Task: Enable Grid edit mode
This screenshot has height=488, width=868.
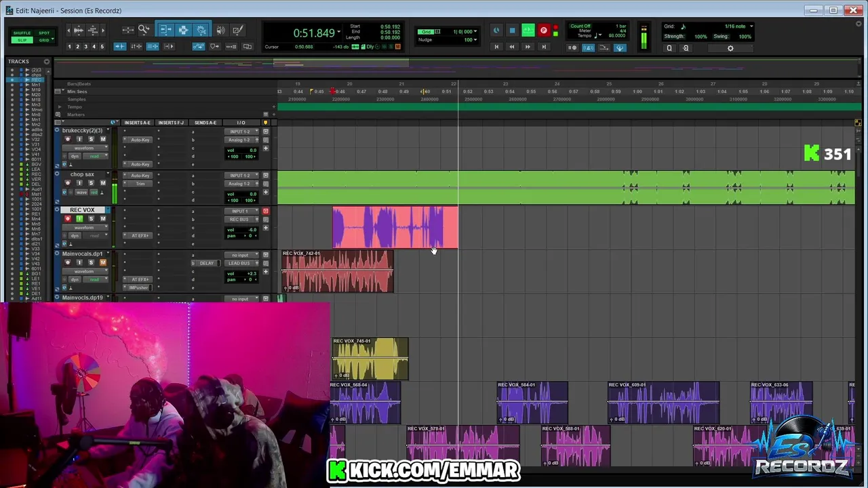Action: click(x=44, y=40)
